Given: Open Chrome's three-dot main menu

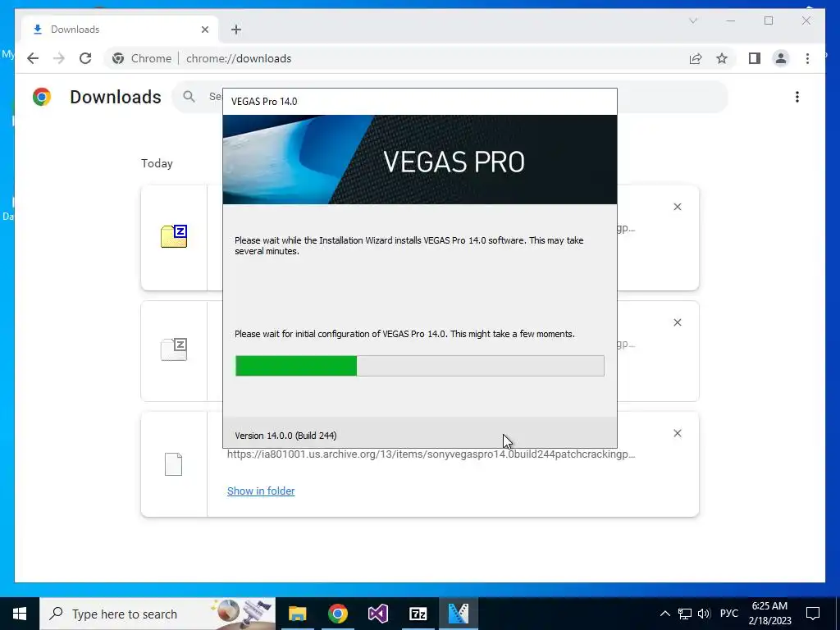Looking at the screenshot, I should point(807,58).
